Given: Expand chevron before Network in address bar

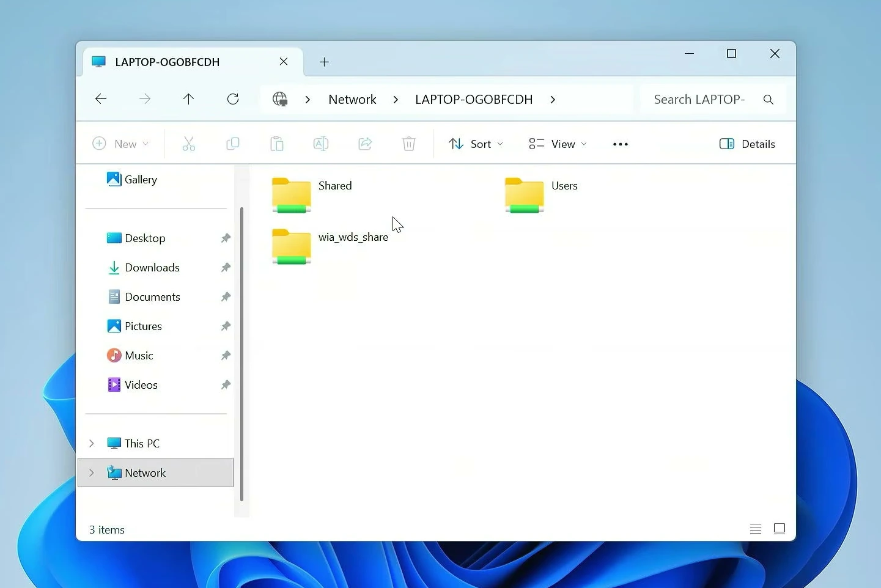Looking at the screenshot, I should tap(308, 100).
